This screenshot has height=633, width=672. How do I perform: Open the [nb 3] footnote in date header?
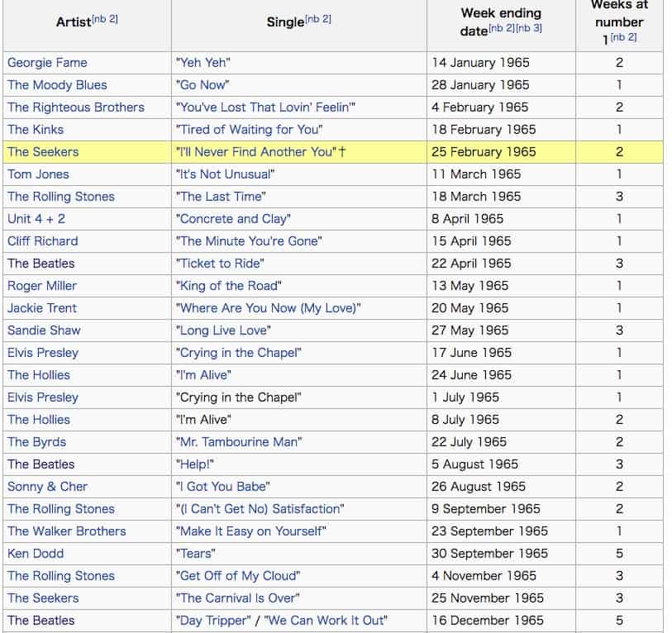(529, 29)
